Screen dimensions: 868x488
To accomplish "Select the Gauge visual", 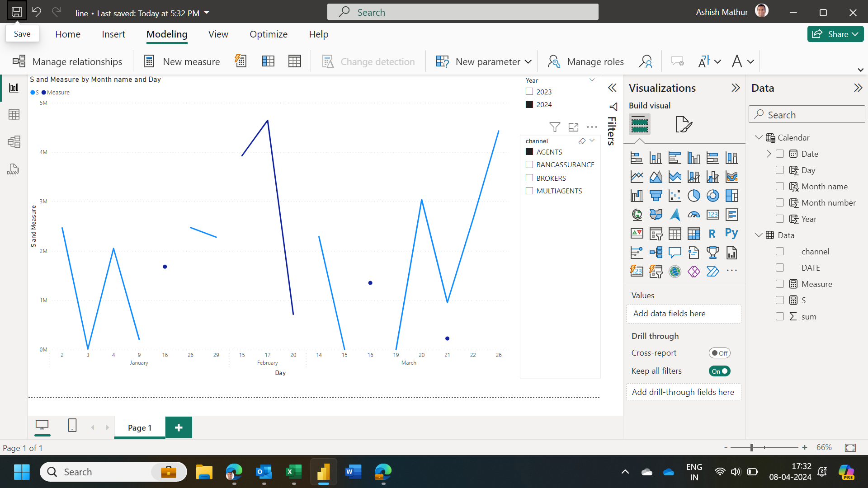I will [693, 215].
